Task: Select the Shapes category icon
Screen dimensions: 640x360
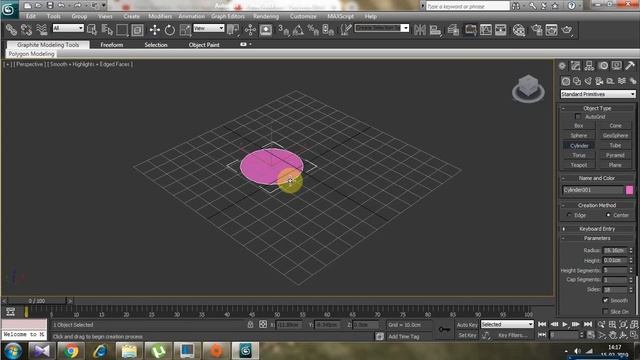Action: point(577,81)
